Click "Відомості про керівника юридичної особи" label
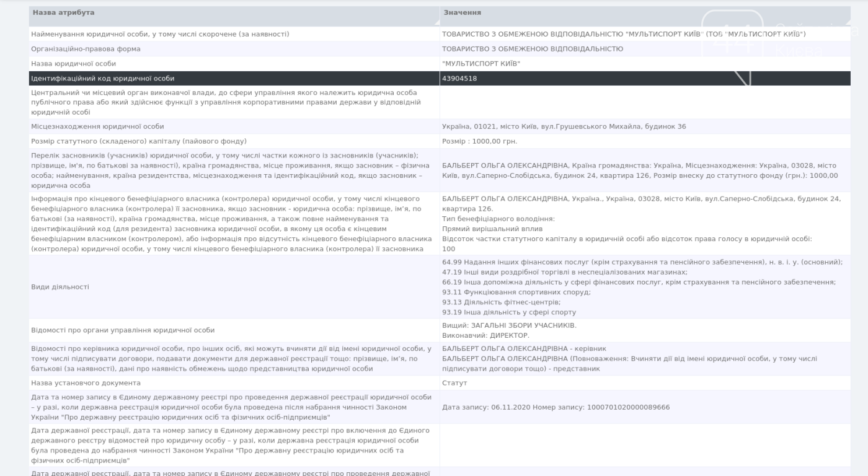 [x=231, y=359]
